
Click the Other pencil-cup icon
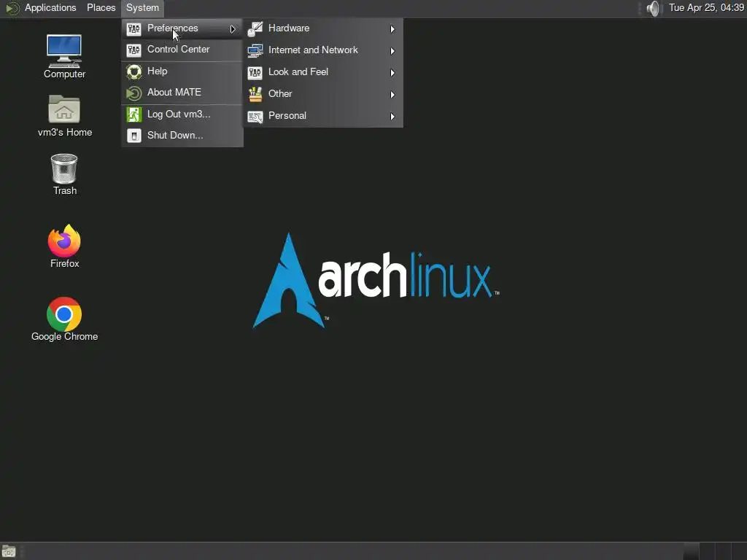(x=255, y=94)
